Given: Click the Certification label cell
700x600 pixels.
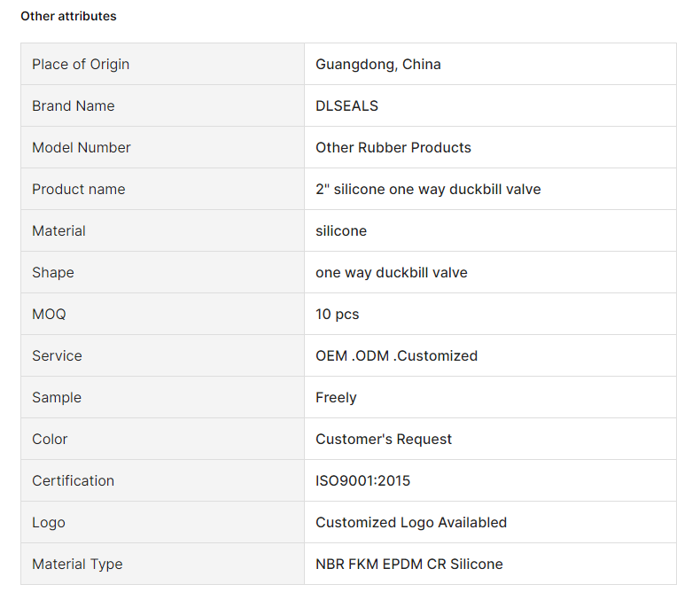Looking at the screenshot, I should pos(162,481).
